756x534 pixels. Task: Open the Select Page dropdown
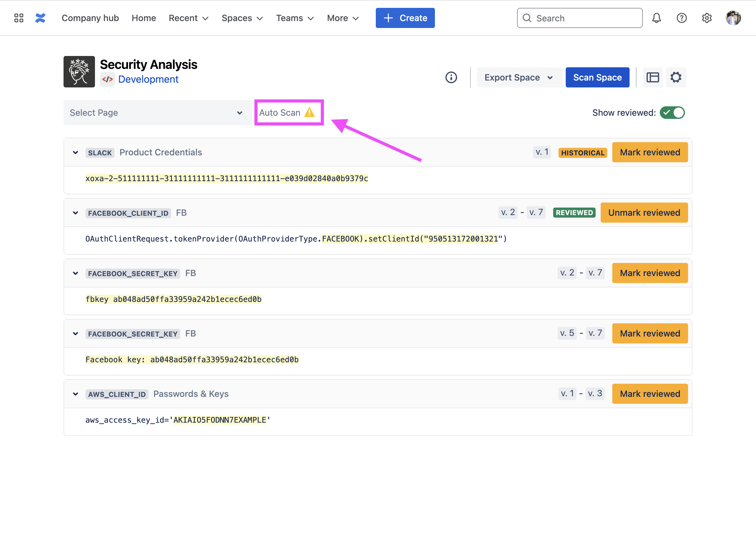158,113
